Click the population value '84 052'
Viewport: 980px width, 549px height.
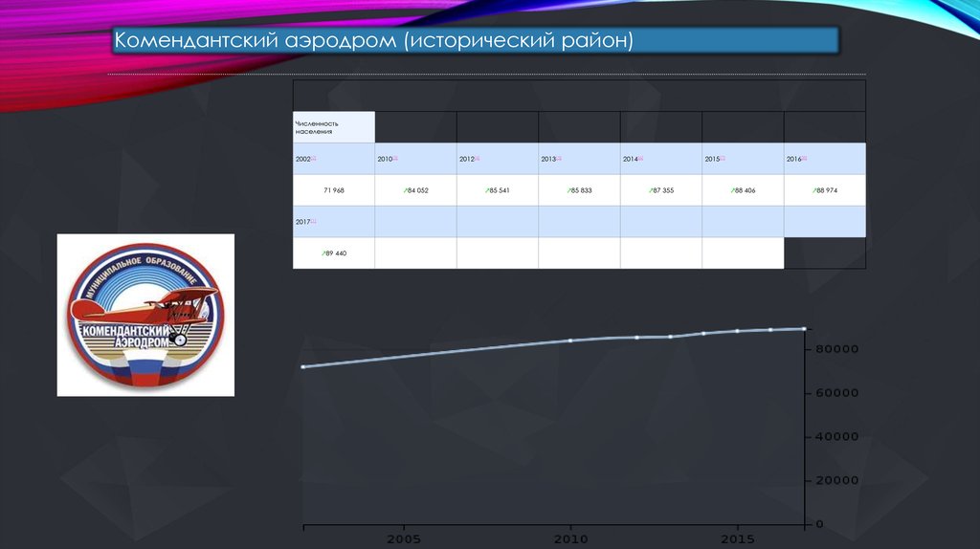418,190
